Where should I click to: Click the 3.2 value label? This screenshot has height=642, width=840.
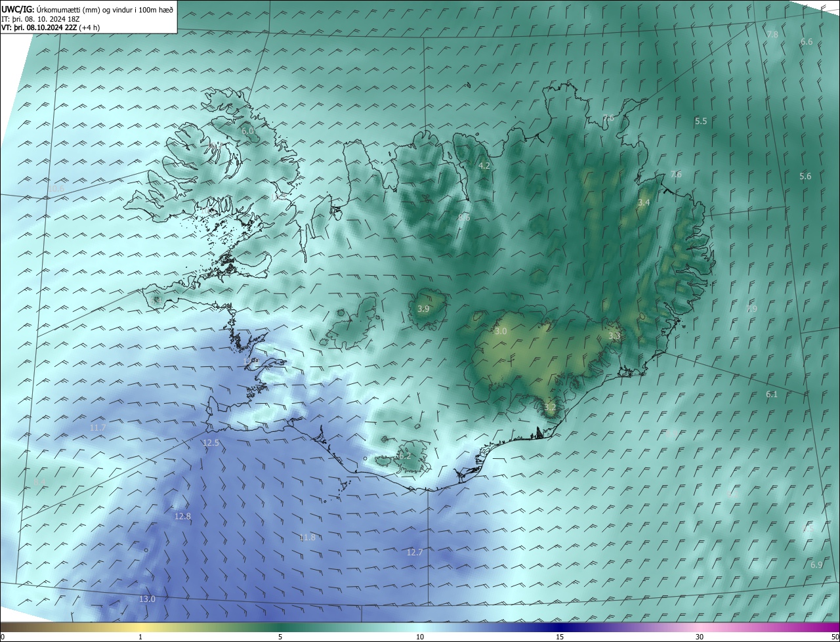click(x=550, y=407)
